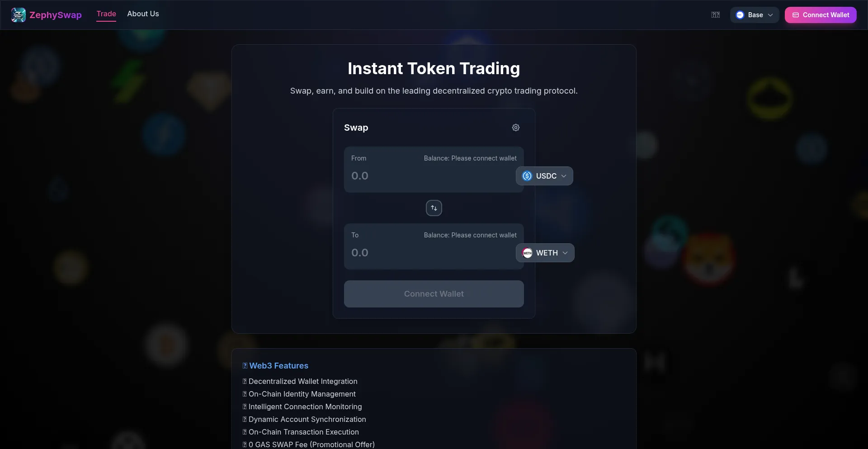Image resolution: width=868 pixels, height=449 pixels.
Task: Focus the To amount input field
Action: click(429, 253)
